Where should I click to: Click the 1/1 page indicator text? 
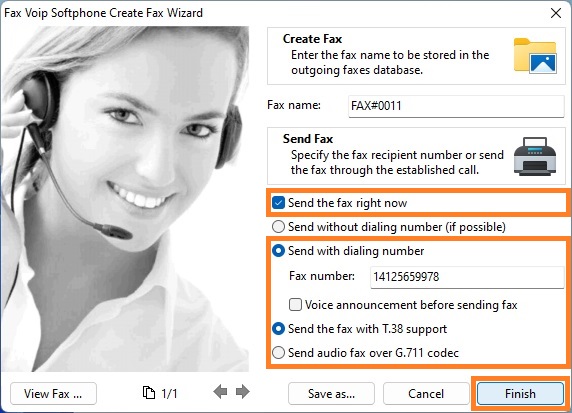click(x=169, y=394)
